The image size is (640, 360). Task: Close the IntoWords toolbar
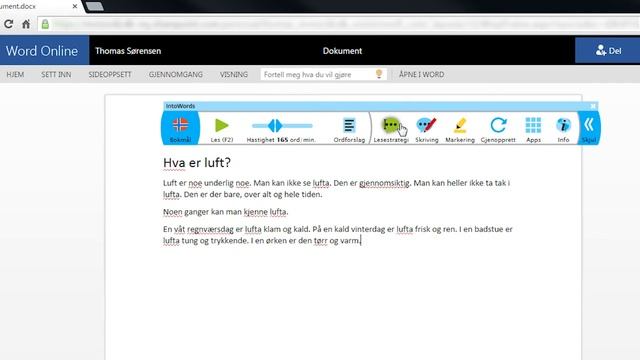tap(593, 106)
